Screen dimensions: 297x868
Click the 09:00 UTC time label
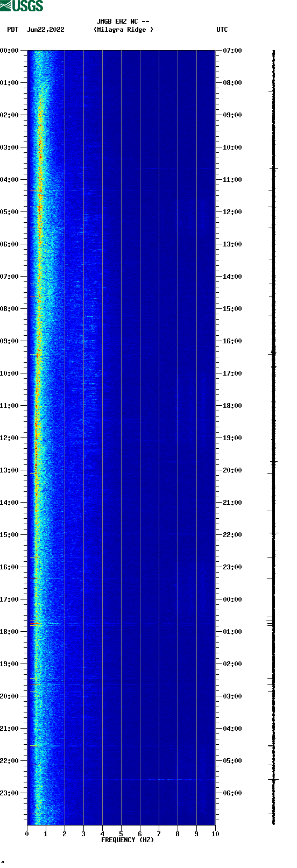coord(232,115)
